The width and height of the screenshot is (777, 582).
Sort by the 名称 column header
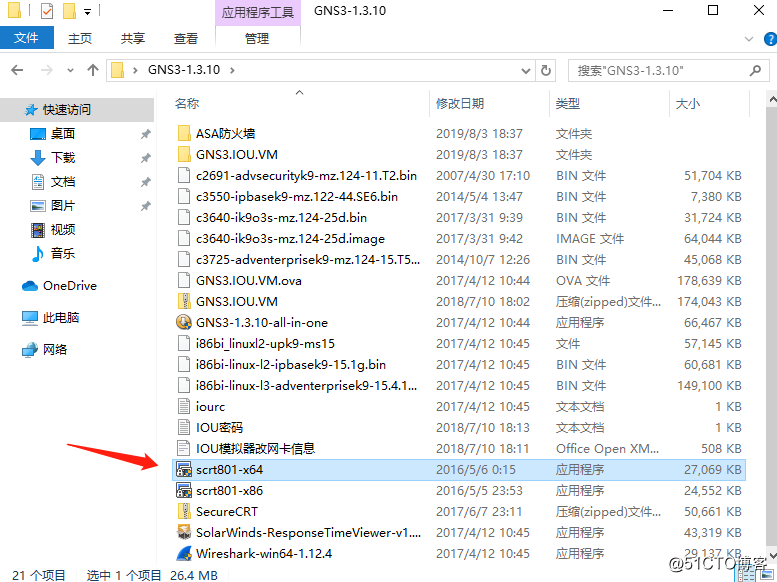tap(187, 103)
